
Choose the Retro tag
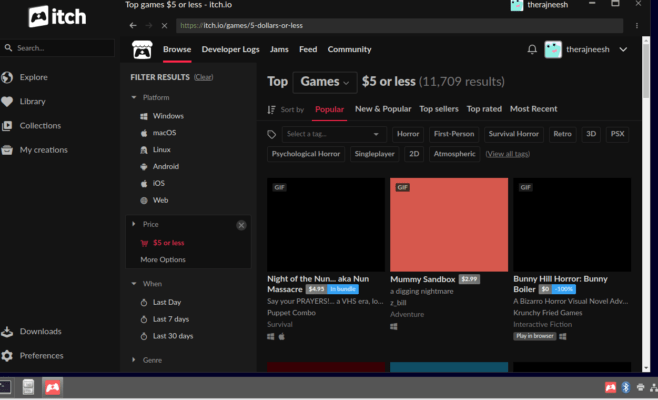coord(562,134)
